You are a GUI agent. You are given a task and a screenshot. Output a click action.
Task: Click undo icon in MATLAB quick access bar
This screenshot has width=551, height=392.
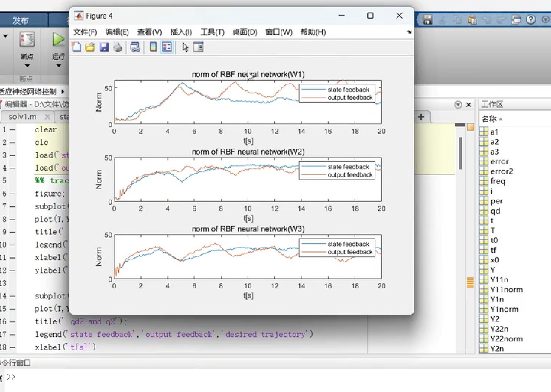tap(487, 20)
